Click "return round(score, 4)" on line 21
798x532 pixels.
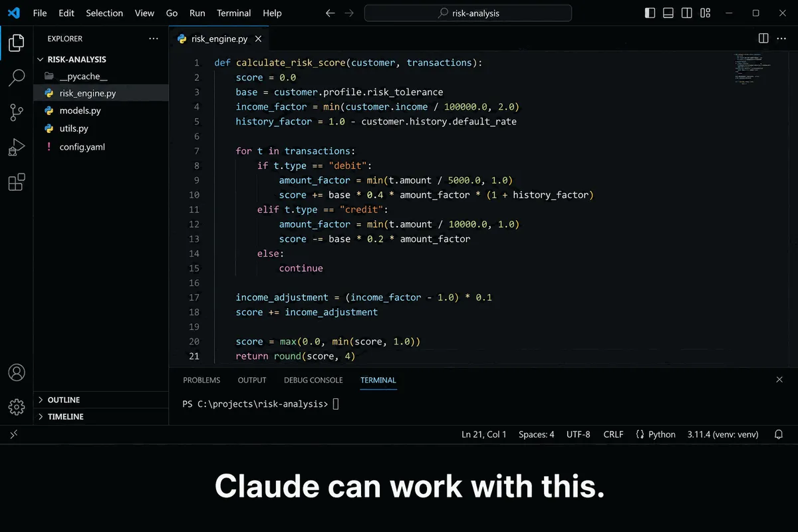[295, 356]
